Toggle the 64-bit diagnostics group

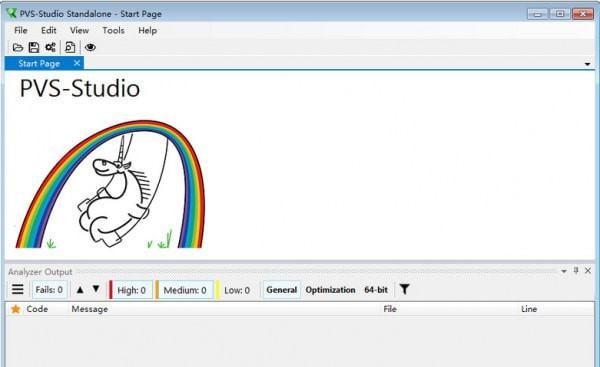[376, 290]
